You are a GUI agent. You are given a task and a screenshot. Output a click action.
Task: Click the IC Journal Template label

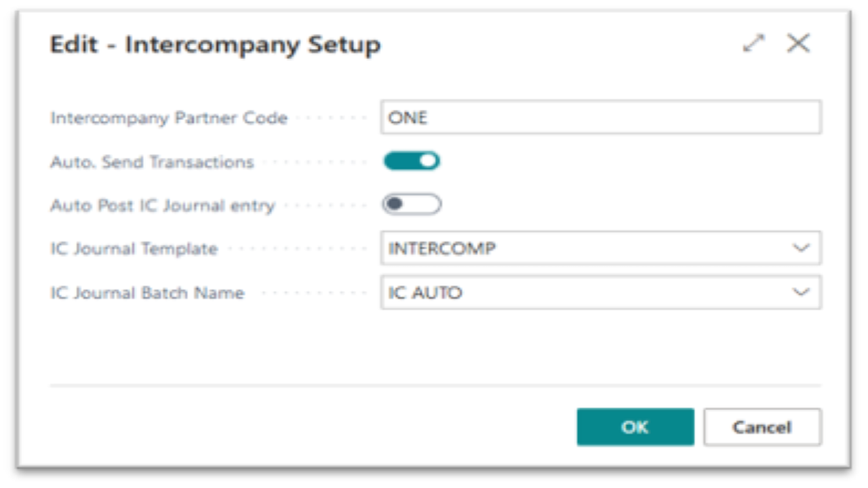coord(134,249)
